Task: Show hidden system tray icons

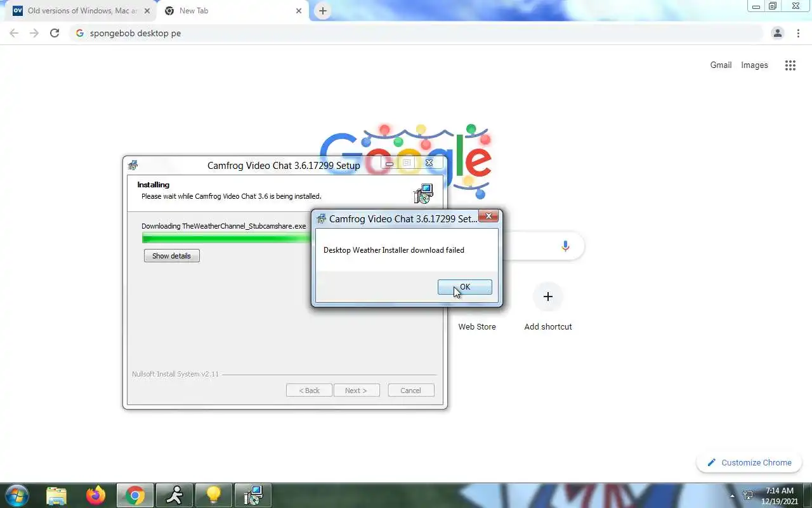Action: click(733, 495)
